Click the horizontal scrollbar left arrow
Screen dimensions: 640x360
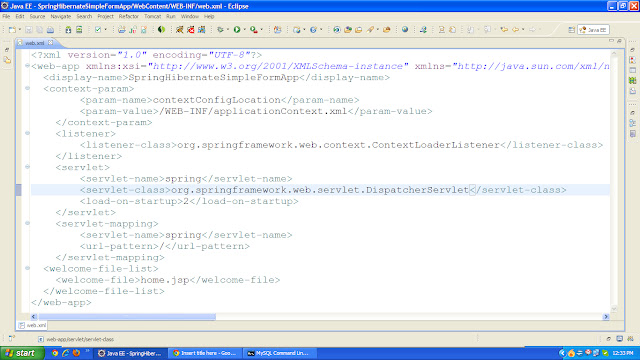34,317
